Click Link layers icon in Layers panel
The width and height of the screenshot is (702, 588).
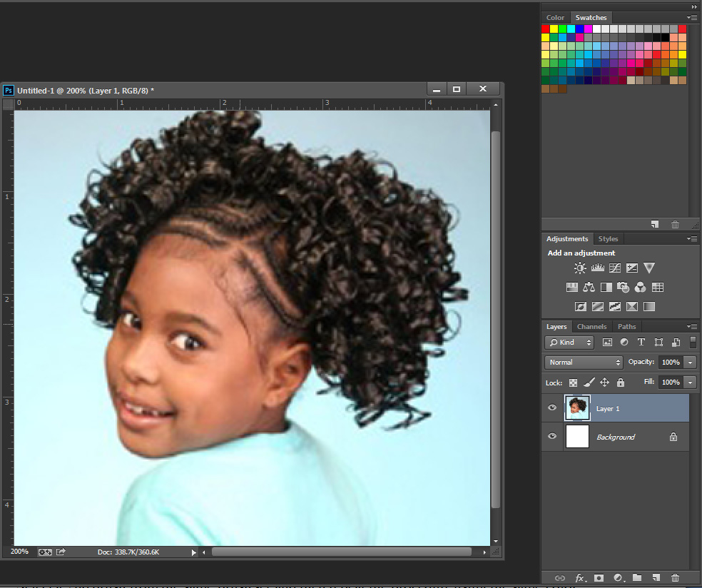tap(559, 578)
